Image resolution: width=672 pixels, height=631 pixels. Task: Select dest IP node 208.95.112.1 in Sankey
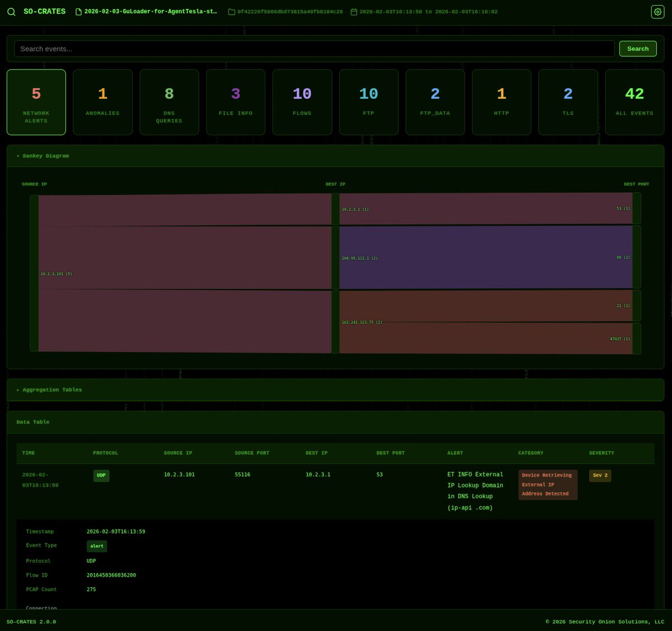335,258
